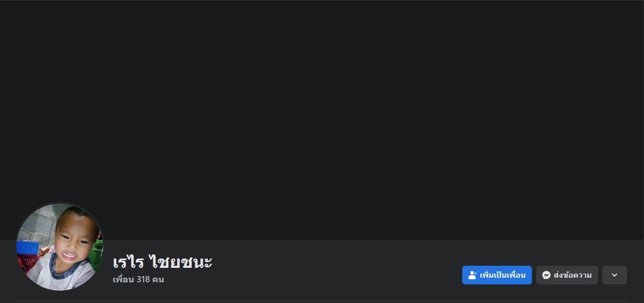The width and height of the screenshot is (644, 303).
Task: Click the profile name เรไร ไชยชนะ
Action: 163,262
